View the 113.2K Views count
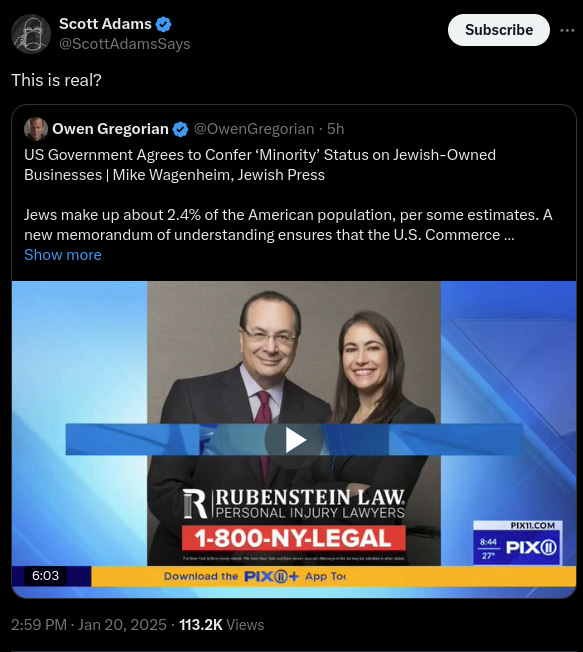The width and height of the screenshot is (583, 652). [222, 625]
